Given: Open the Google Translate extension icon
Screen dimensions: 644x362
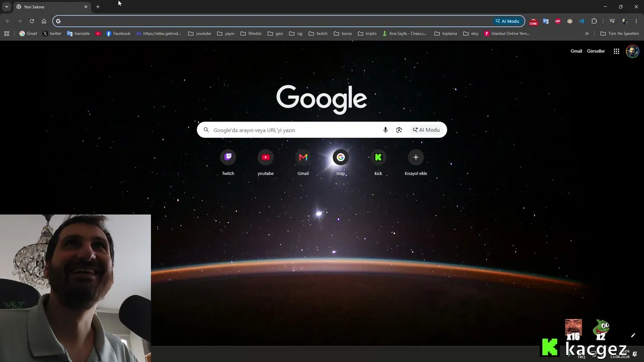Looking at the screenshot, I should point(545,21).
